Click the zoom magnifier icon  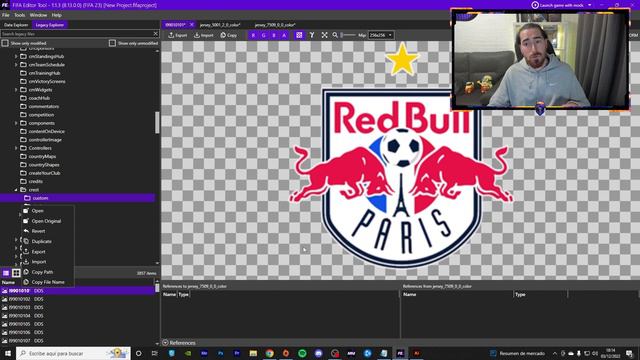pyautogui.click(x=335, y=35)
